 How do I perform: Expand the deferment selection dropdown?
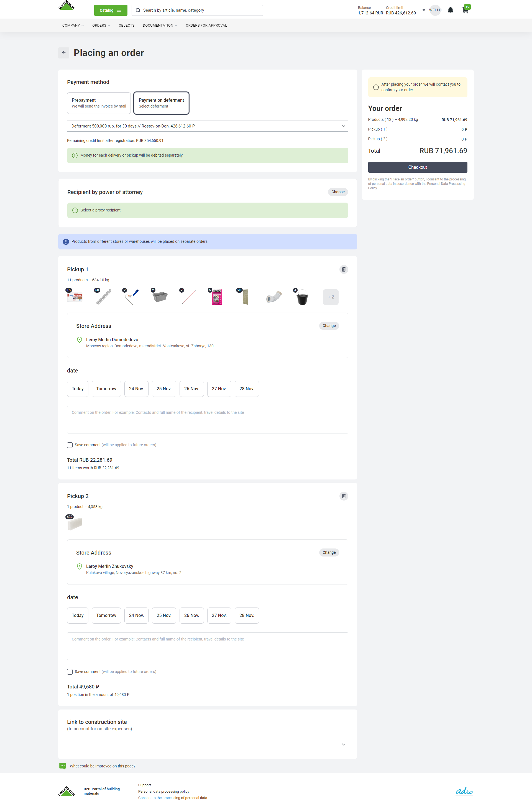pos(207,126)
